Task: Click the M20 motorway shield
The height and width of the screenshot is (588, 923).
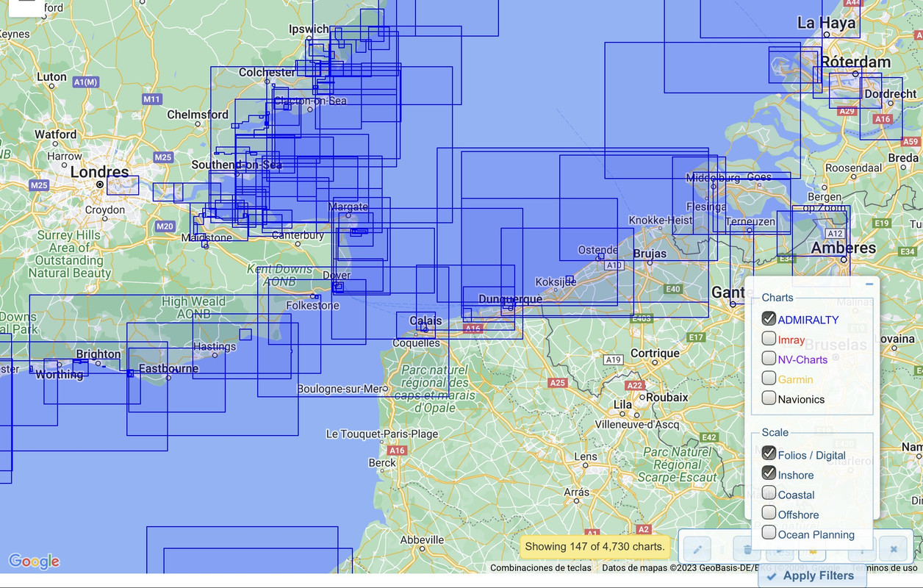Action: tap(165, 226)
